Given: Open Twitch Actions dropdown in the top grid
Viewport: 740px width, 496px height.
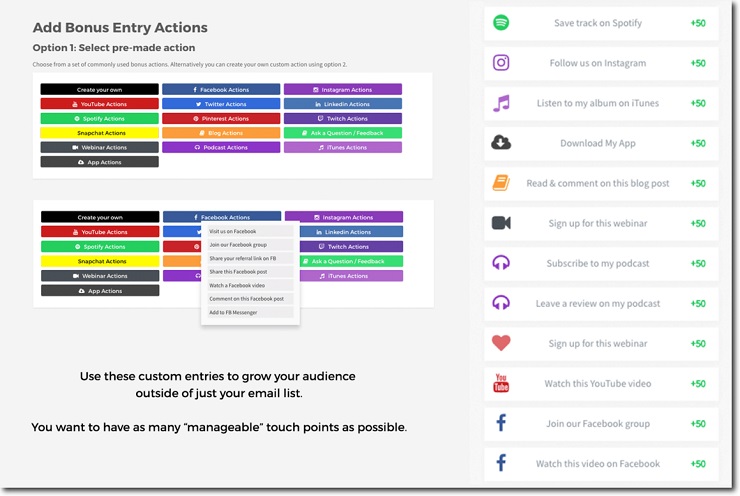Looking at the screenshot, I should [343, 118].
